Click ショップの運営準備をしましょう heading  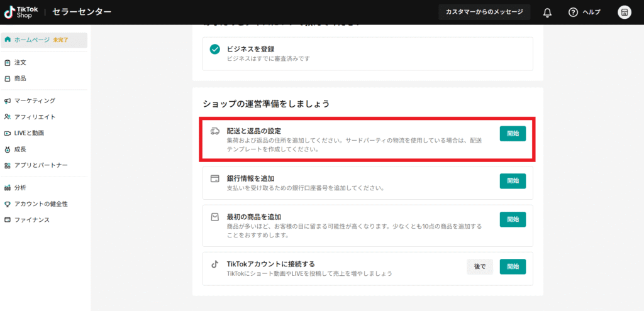tap(266, 104)
